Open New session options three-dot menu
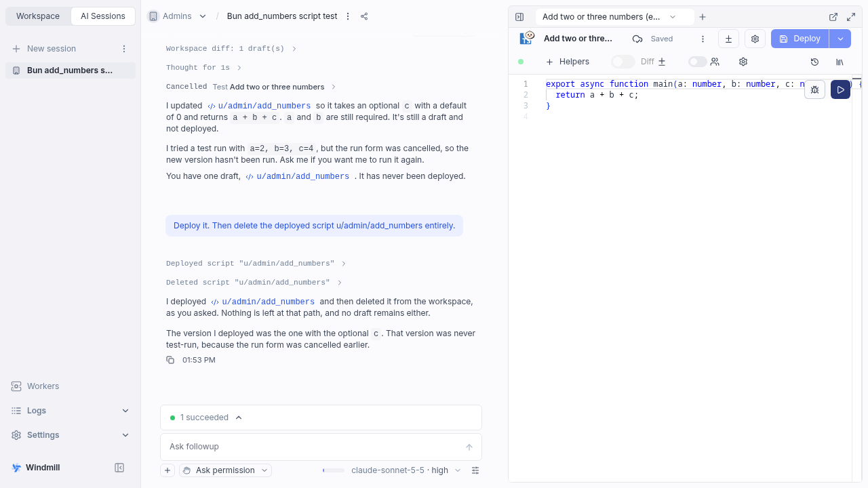 click(x=124, y=49)
